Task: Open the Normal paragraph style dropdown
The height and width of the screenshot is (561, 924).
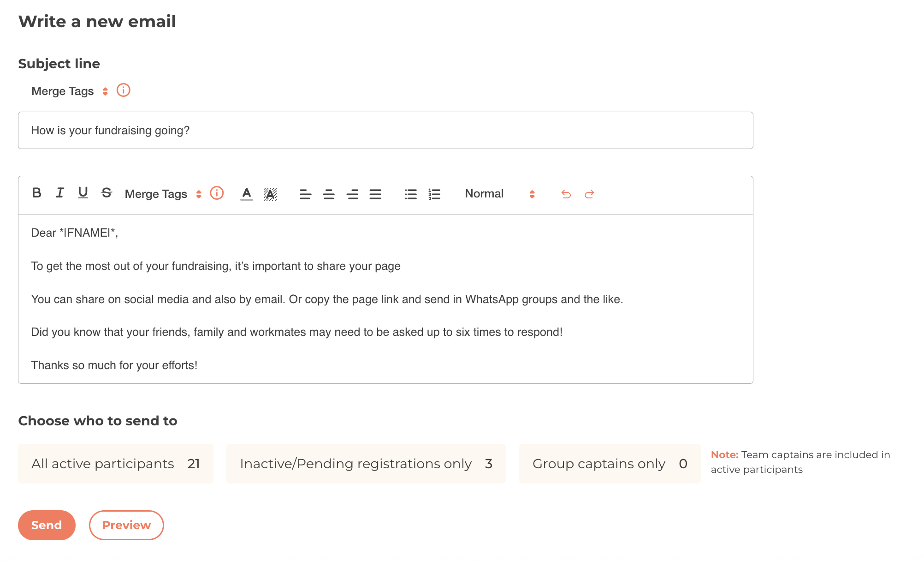Action: coord(500,194)
